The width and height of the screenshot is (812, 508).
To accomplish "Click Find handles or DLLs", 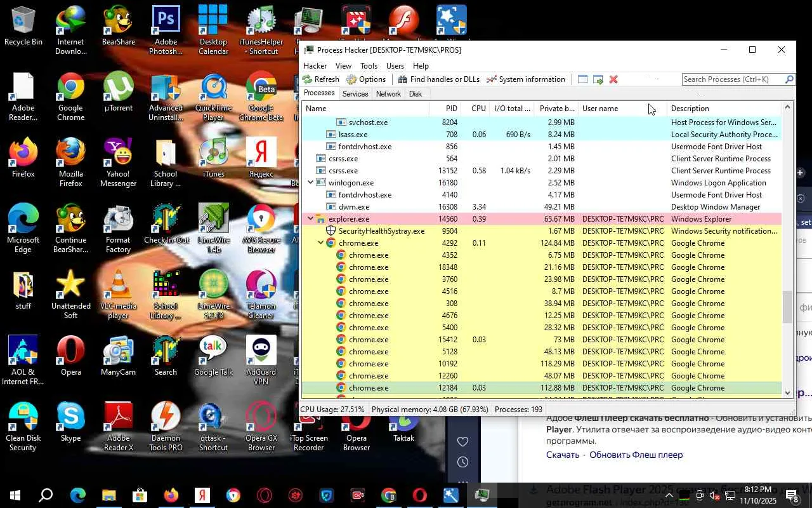I will click(438, 79).
